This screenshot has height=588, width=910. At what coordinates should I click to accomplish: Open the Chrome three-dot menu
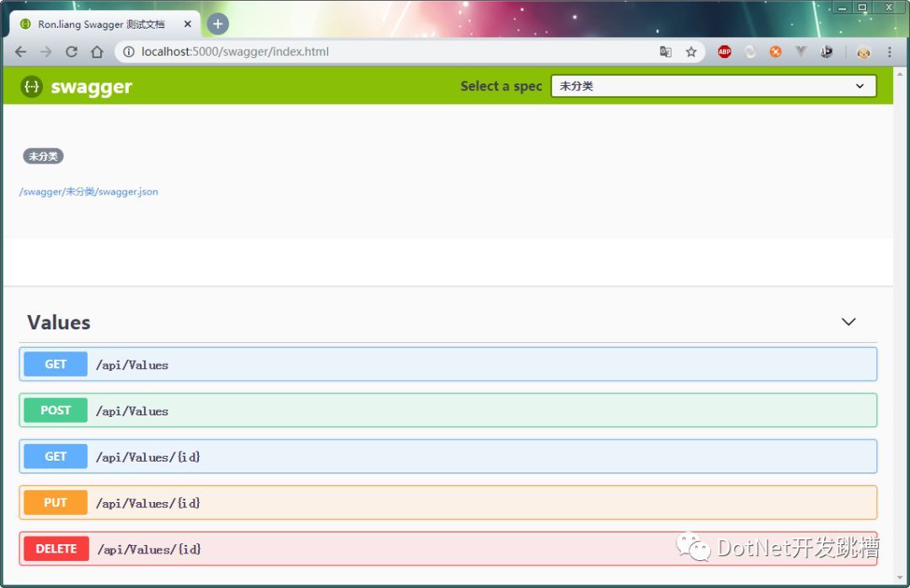[x=889, y=51]
